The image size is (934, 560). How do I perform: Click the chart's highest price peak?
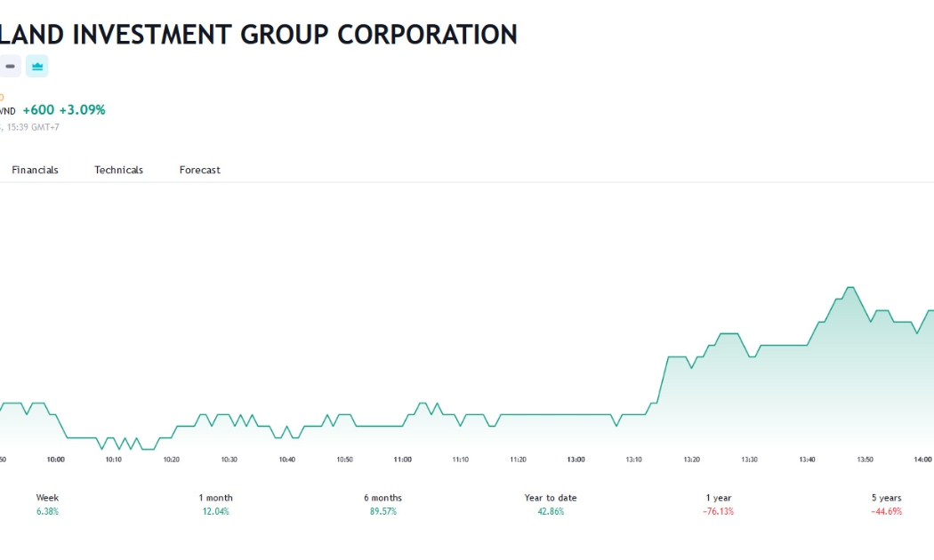pyautogui.click(x=850, y=288)
